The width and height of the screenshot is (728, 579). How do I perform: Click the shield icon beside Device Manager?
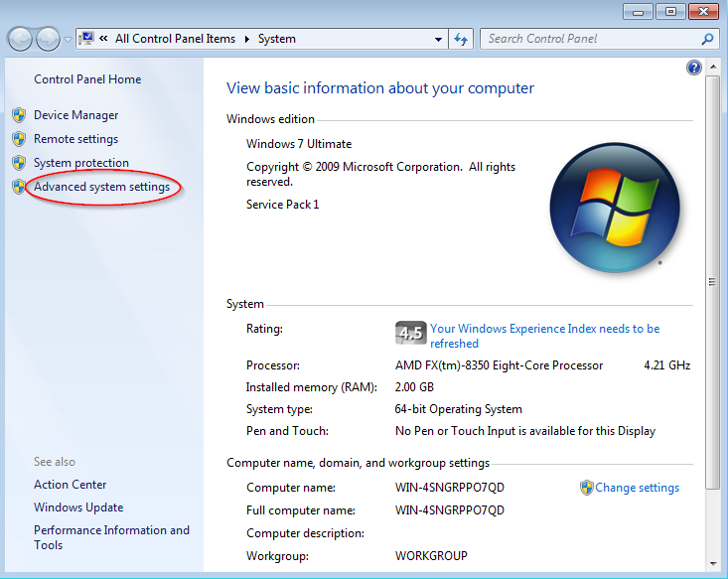tap(19, 115)
